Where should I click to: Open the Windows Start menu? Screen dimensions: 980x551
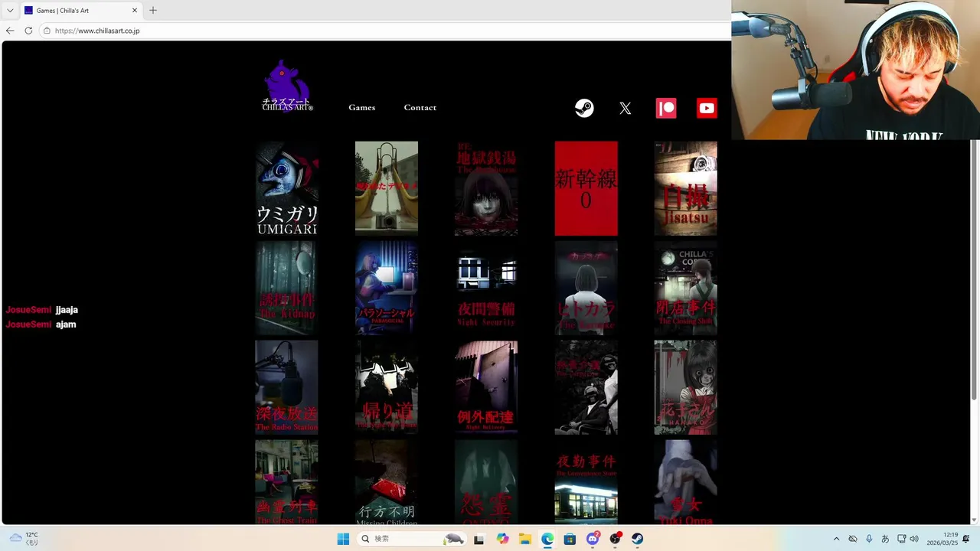pos(343,539)
